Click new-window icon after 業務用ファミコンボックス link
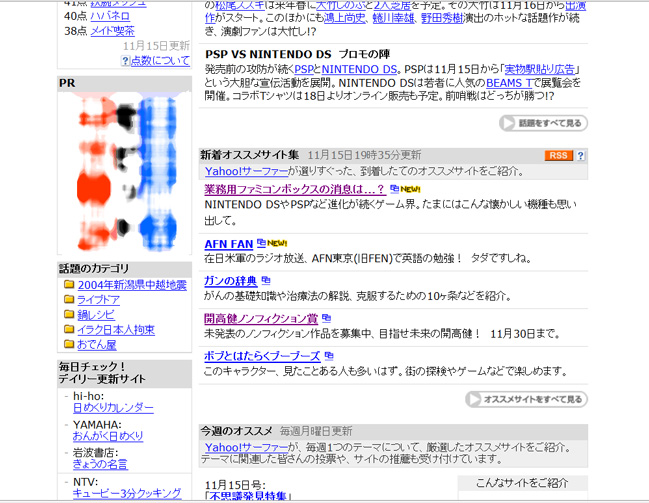Image resolution: width=649 pixels, height=503 pixels. pos(394,189)
